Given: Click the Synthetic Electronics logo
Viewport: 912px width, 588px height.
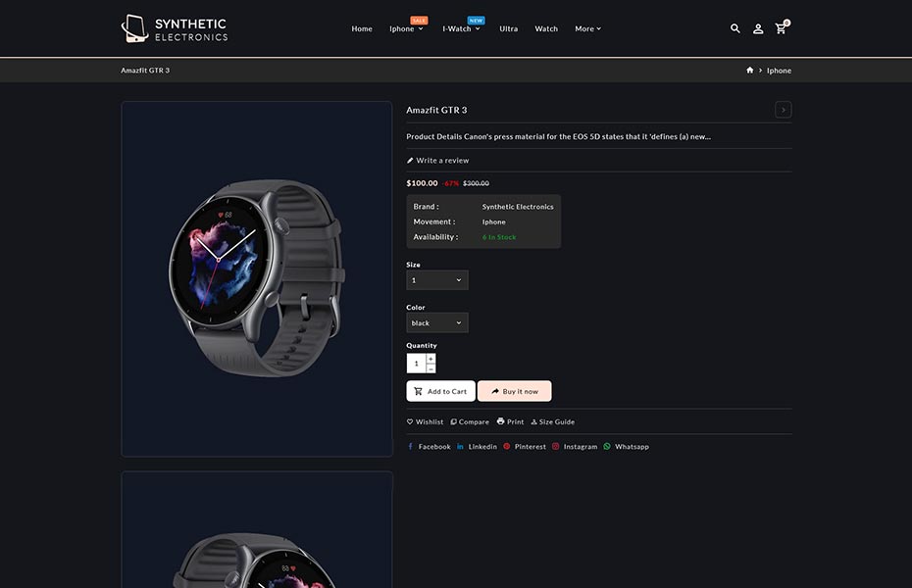Looking at the screenshot, I should coord(175,28).
